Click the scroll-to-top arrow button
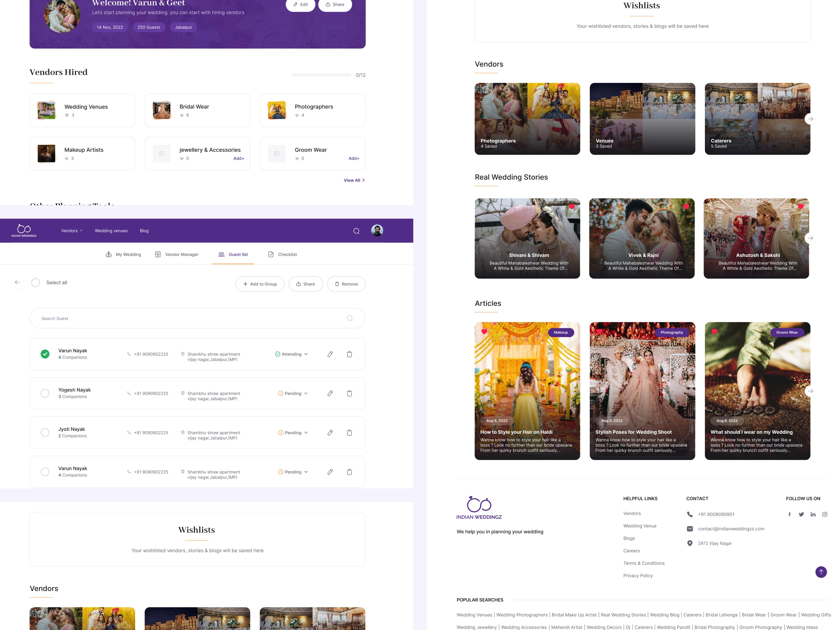 (821, 572)
